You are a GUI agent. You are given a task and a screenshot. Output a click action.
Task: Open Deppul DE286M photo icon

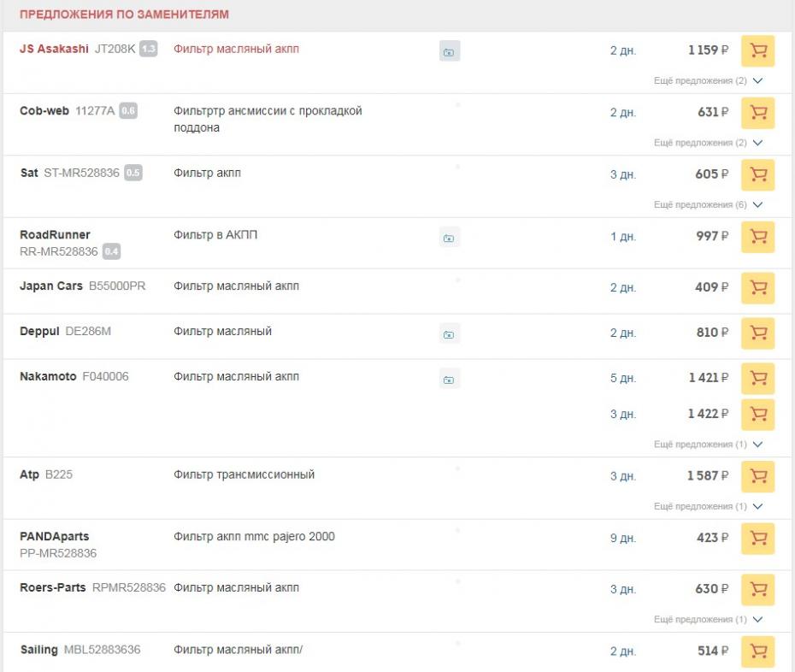pos(449,333)
